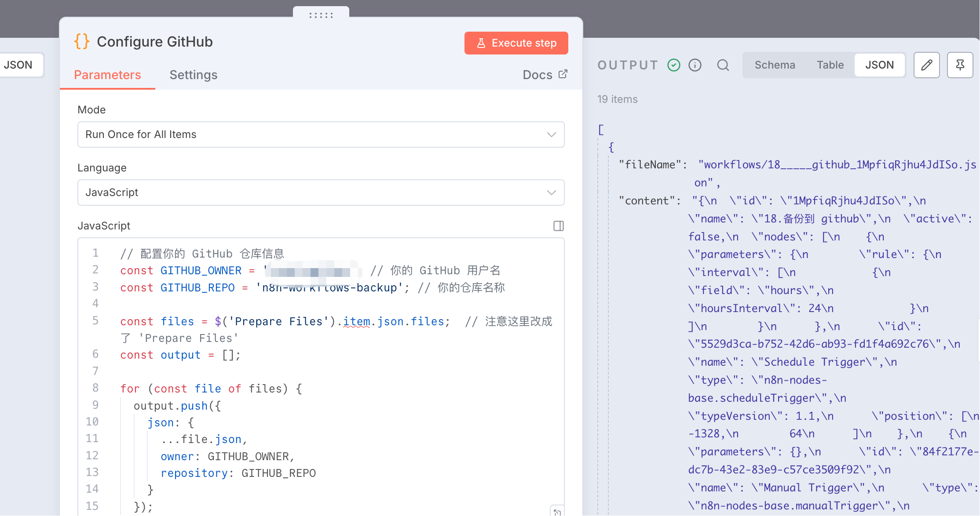Switch output view to Table
This screenshot has height=516, width=980.
click(830, 65)
